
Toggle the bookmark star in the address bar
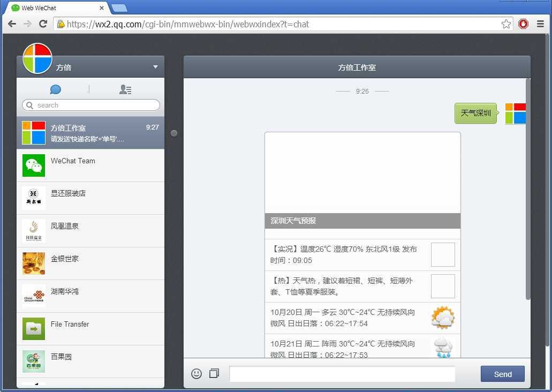[505, 24]
